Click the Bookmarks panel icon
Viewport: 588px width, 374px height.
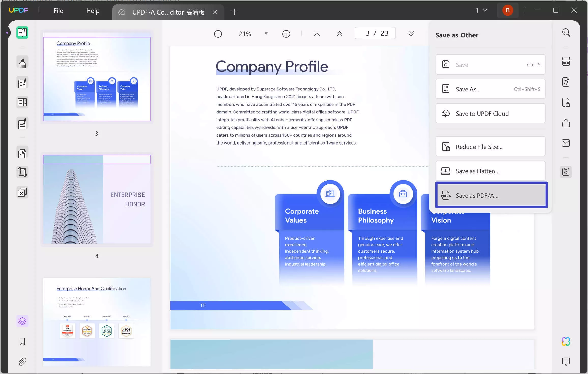pos(22,341)
